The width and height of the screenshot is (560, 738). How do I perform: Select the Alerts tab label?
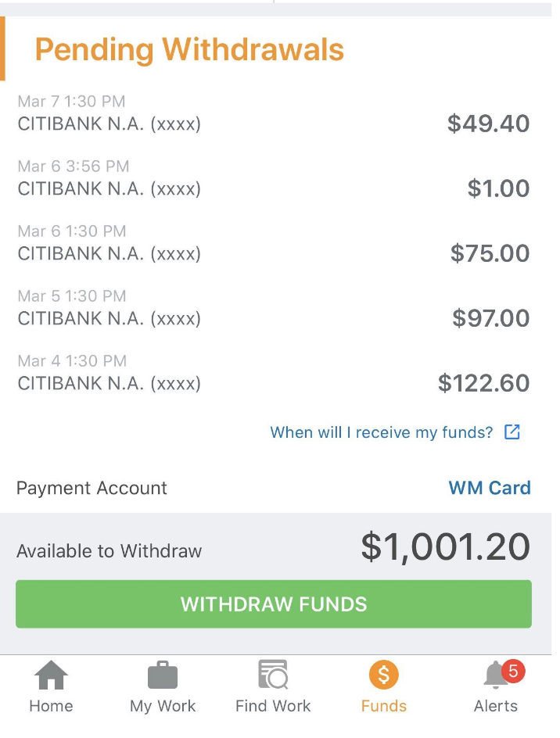coord(496,706)
